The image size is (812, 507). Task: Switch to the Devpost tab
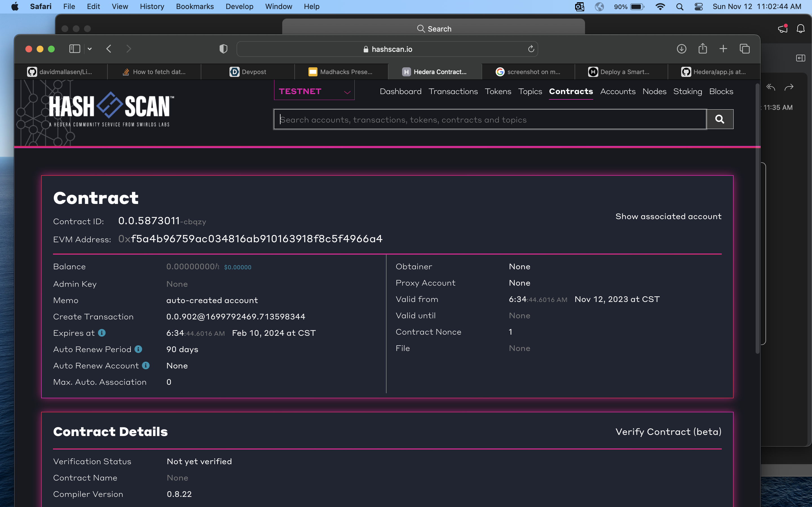248,72
